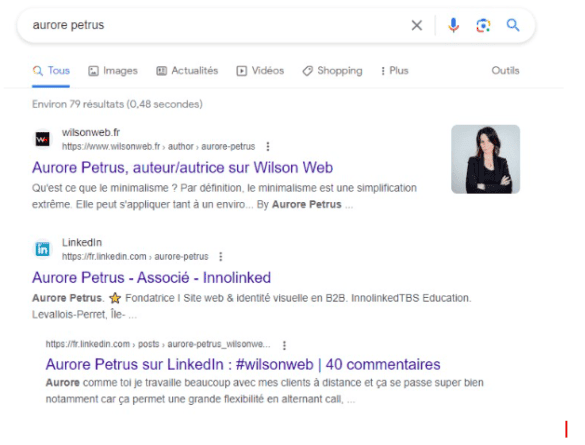Click the Wilson Web favicon
The width and height of the screenshot is (585, 445).
tap(43, 140)
